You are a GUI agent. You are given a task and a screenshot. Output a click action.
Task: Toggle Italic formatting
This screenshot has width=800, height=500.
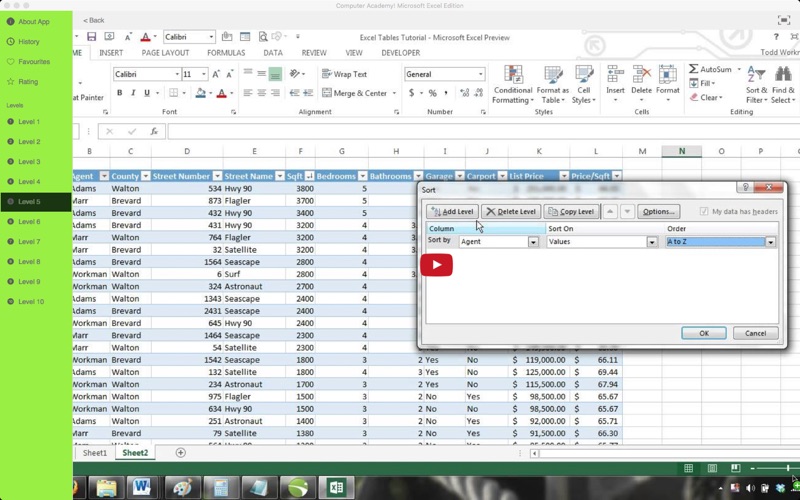[x=133, y=93]
